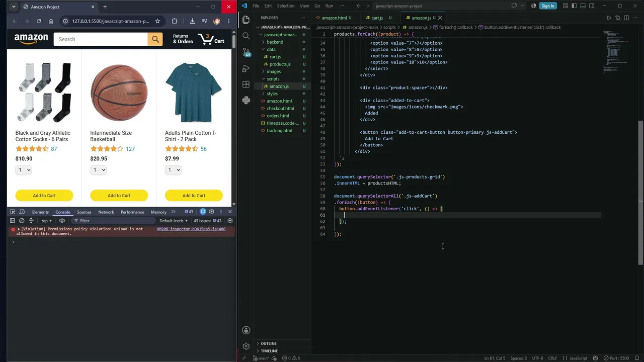Expand the backend folder in Explorer
The image size is (644, 362).
275,42
